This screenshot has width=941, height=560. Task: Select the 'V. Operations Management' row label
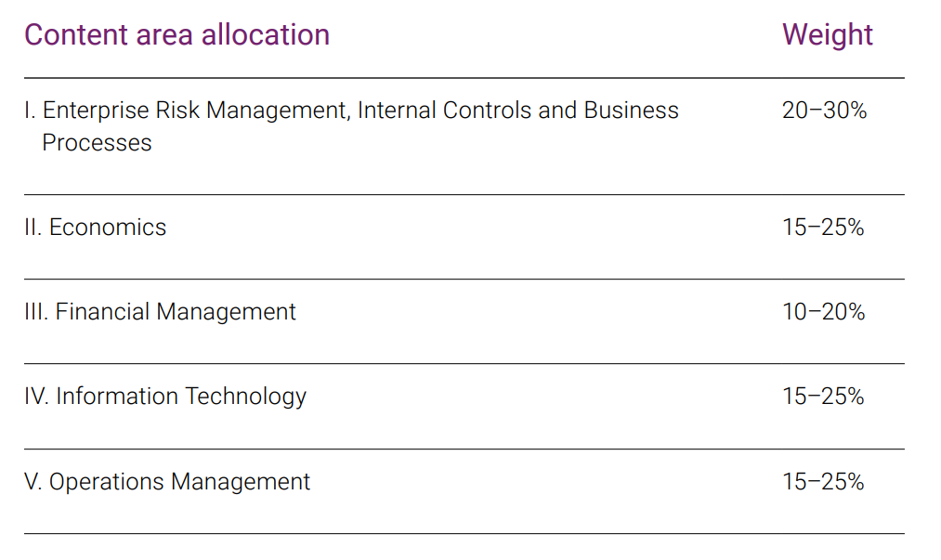tap(167, 482)
